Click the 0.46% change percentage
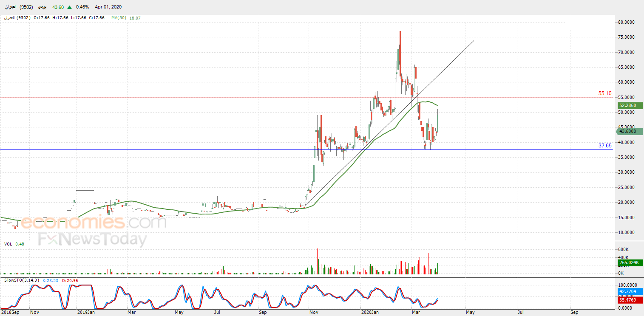 (82, 7)
